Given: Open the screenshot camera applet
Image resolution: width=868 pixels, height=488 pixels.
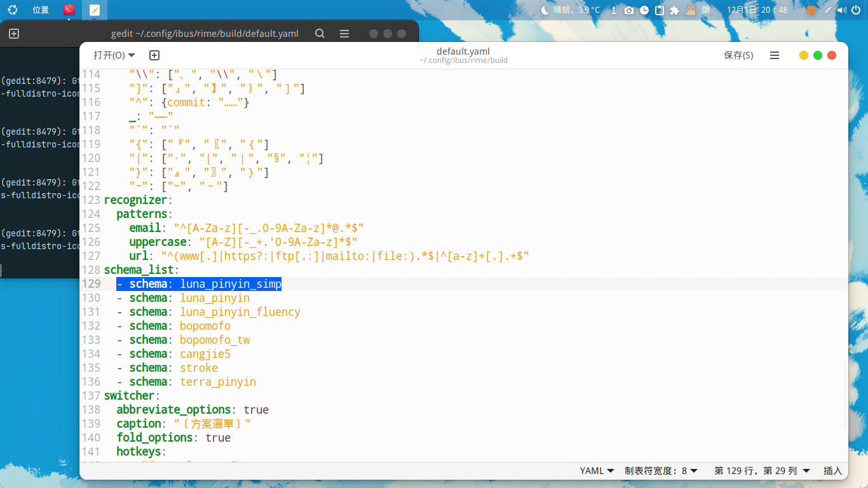Looking at the screenshot, I should pyautogui.click(x=629, y=10).
